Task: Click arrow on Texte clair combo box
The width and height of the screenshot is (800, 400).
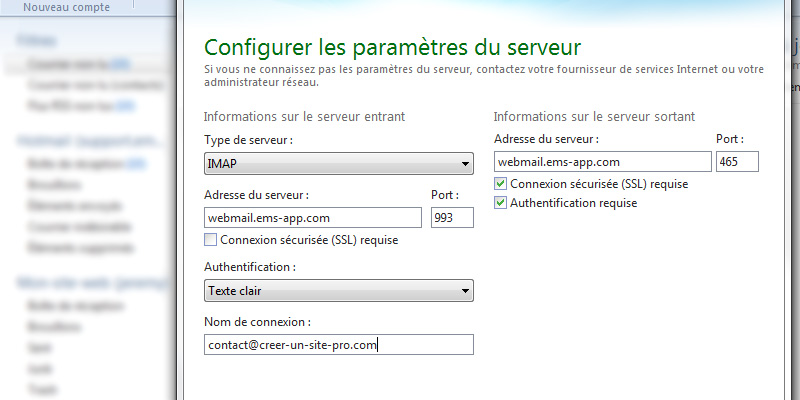Action: [x=465, y=291]
